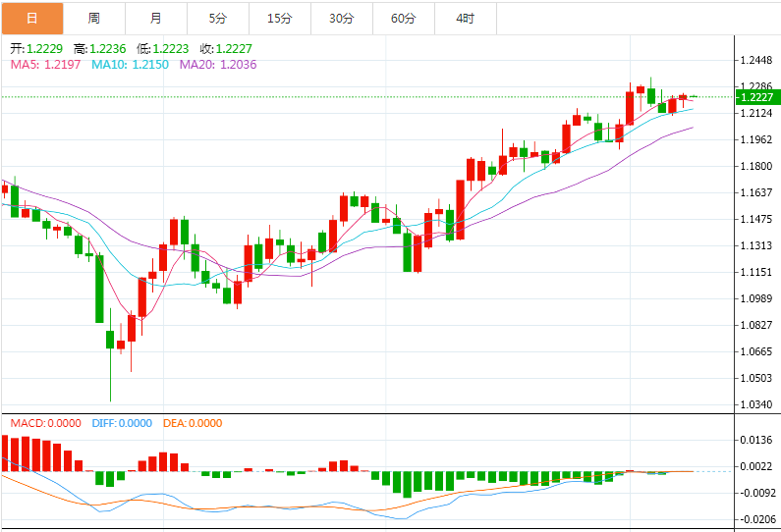Image resolution: width=781 pixels, height=532 pixels.
Task: Open the 30分 timeframe tab
Action: (x=341, y=19)
